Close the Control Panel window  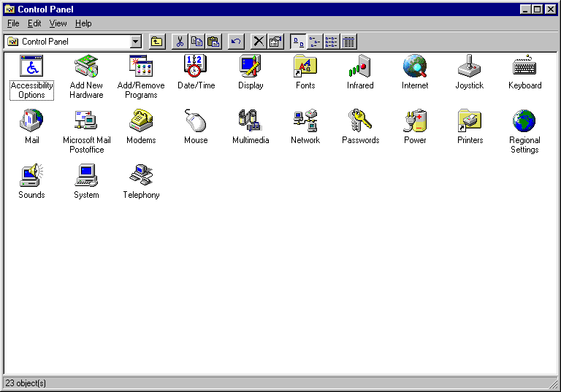click(551, 9)
